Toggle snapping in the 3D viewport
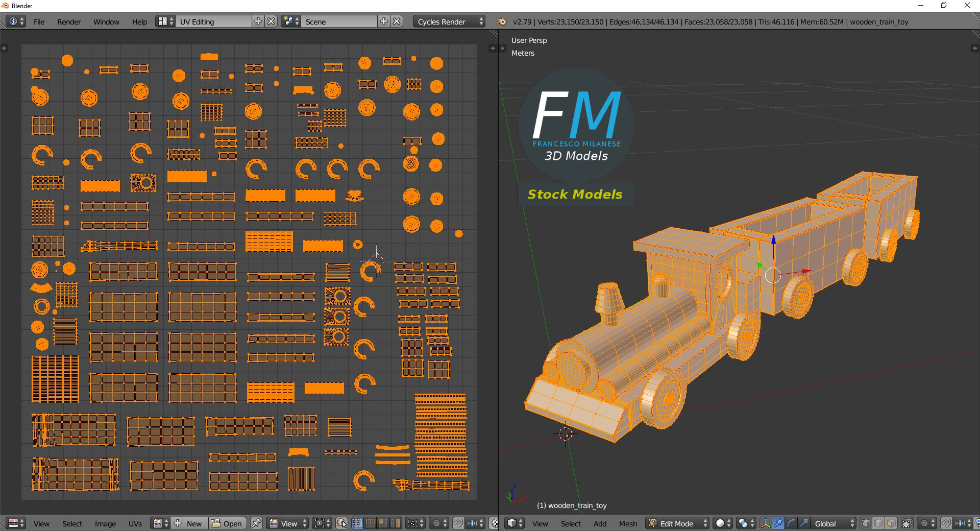Image resolution: width=980 pixels, height=531 pixels. (946, 523)
